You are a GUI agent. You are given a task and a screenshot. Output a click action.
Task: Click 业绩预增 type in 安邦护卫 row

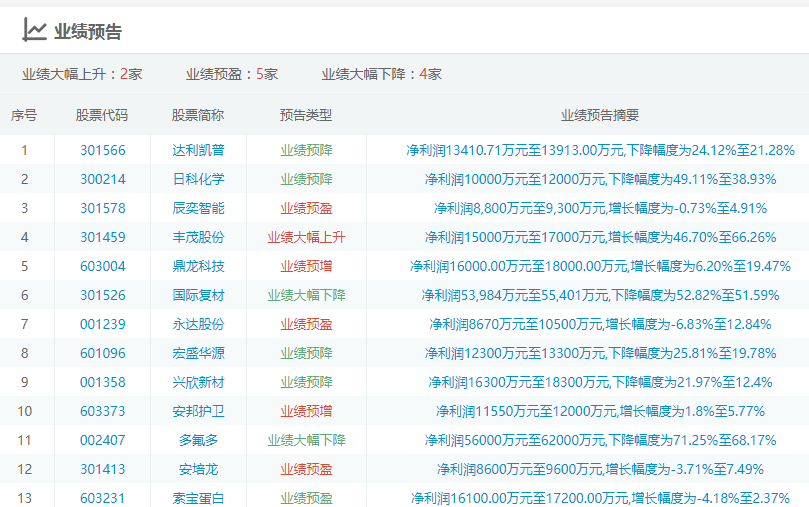[306, 411]
